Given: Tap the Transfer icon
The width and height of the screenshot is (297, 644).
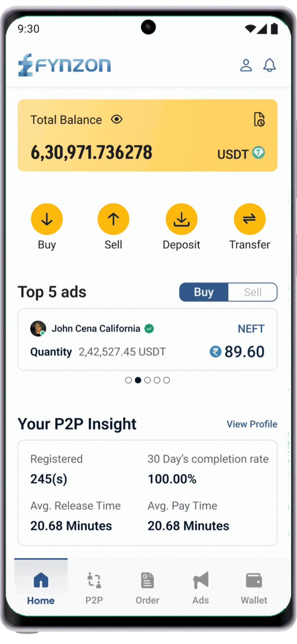Looking at the screenshot, I should pyautogui.click(x=250, y=219).
